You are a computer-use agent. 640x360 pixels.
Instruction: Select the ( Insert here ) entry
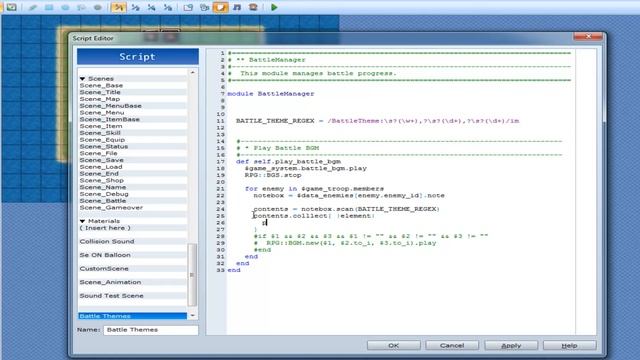click(133, 228)
